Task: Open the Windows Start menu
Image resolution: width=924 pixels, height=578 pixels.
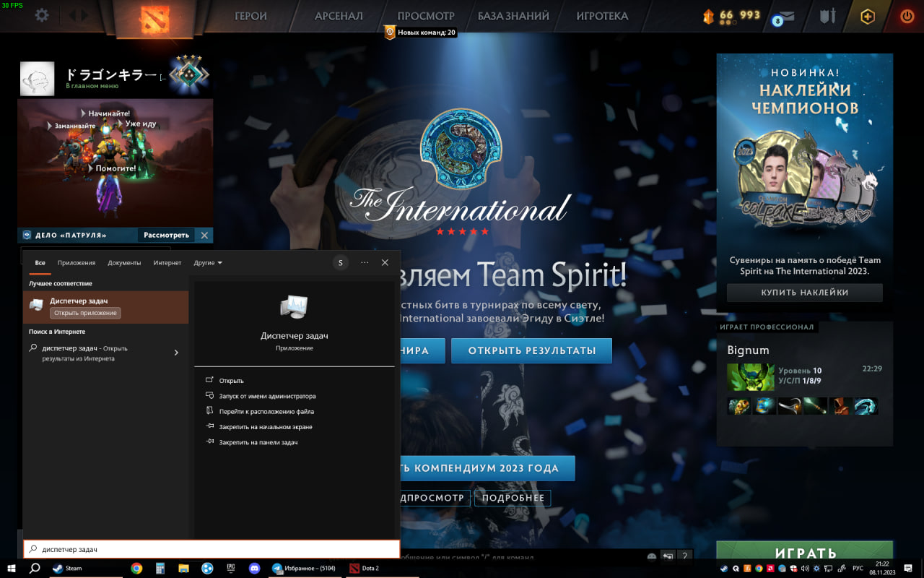Action: [x=11, y=569]
